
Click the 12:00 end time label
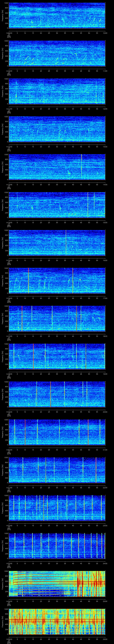[x=105, y=109]
